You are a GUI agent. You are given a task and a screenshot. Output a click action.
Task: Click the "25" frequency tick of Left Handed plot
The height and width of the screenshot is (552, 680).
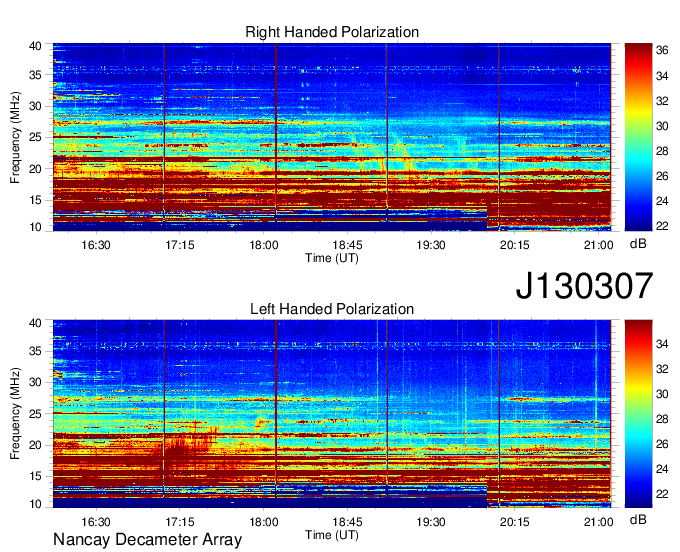(36, 414)
